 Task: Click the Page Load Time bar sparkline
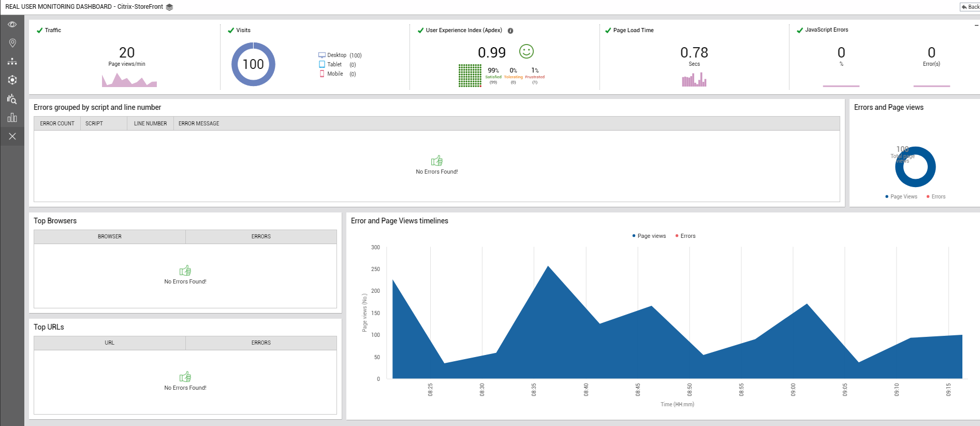pyautogui.click(x=694, y=79)
